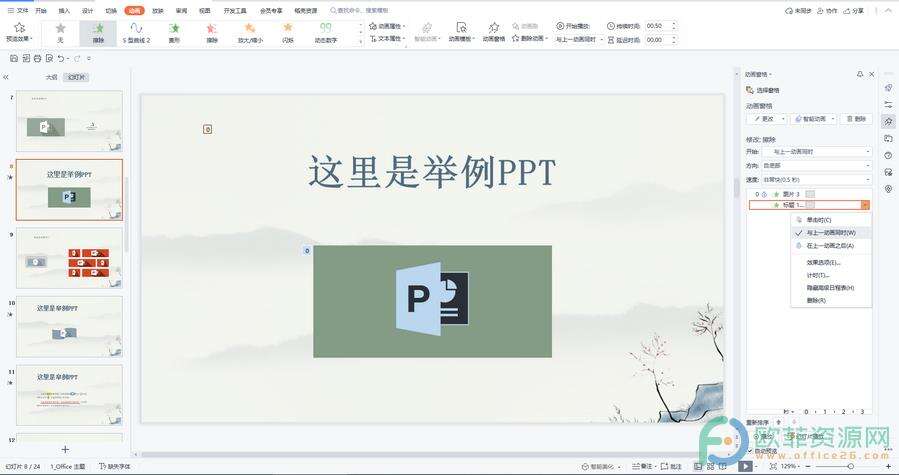Toggle the 动画窗格 animation pane button
Image resolution: width=899 pixels, height=475 pixels.
tap(494, 32)
